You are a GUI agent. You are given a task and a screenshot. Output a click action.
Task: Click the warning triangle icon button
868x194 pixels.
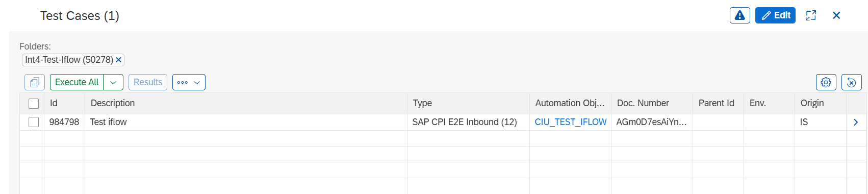pos(739,15)
